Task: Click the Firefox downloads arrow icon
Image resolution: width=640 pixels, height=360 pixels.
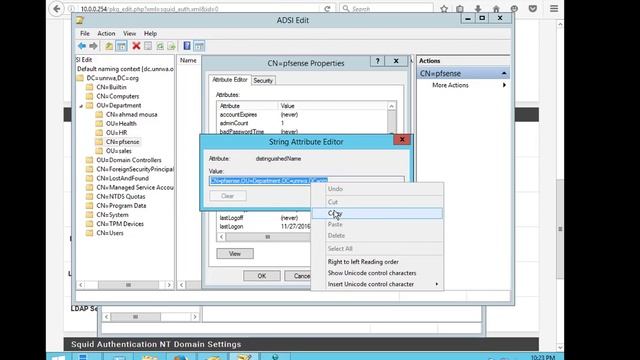Action: click(x=478, y=9)
